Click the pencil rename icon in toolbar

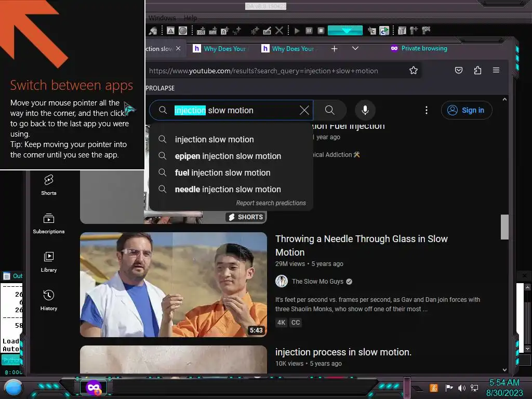267,31
